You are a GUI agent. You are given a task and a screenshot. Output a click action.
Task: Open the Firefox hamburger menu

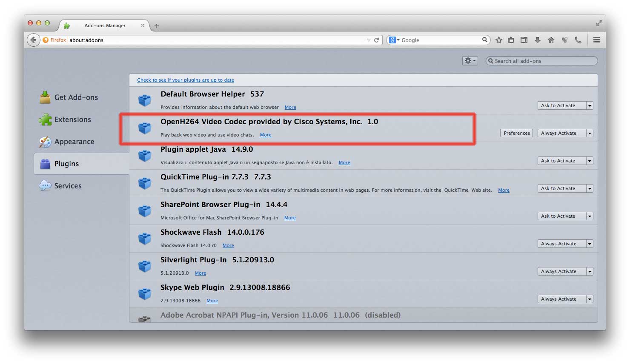(x=597, y=40)
